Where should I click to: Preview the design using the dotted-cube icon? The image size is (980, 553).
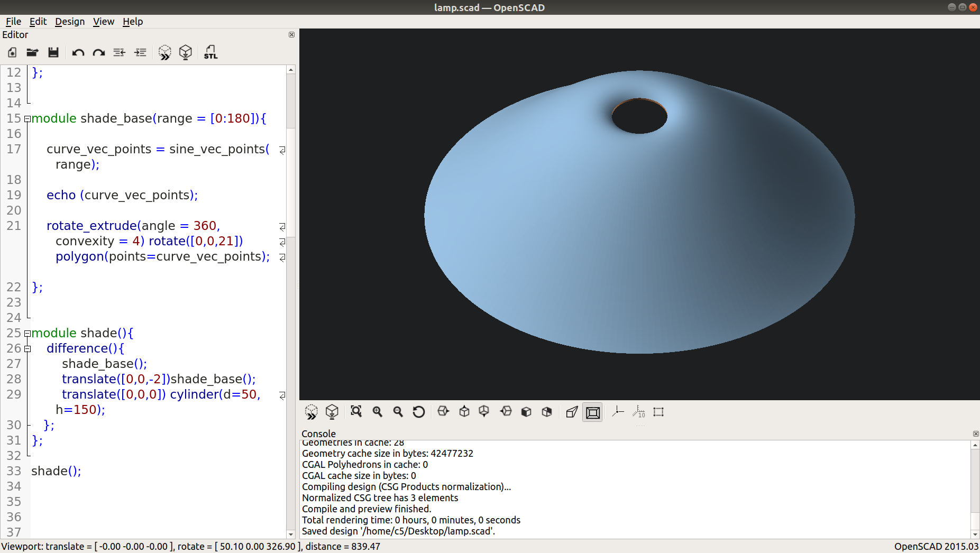(x=165, y=52)
